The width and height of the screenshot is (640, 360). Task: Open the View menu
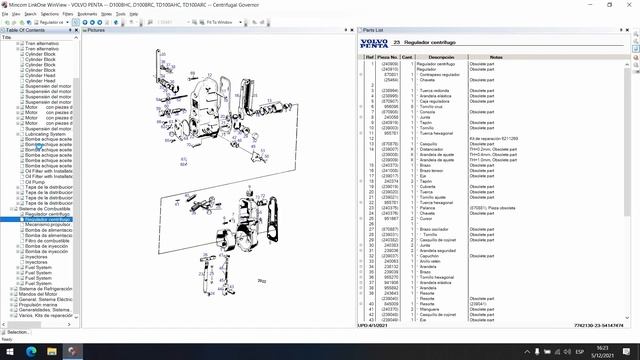[16, 14]
